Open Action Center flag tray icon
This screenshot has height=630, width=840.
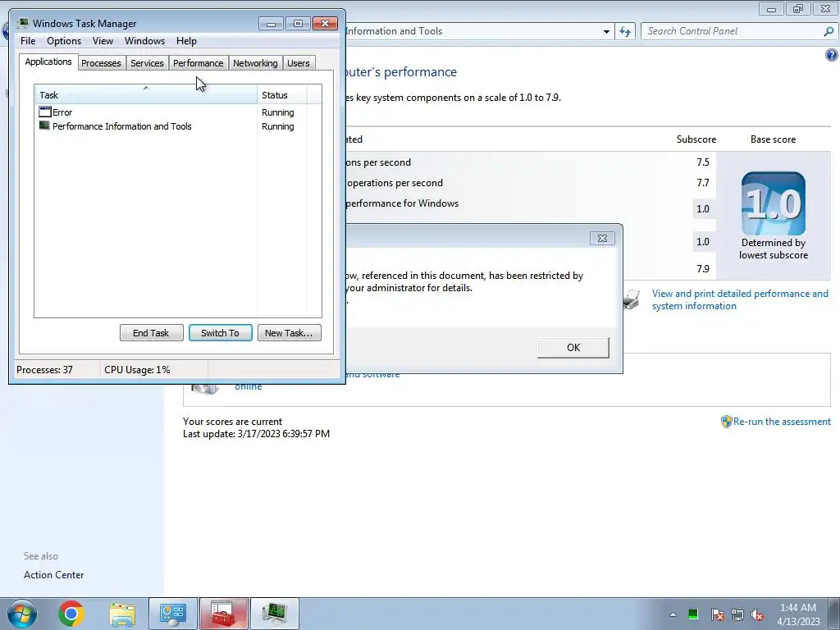coord(717,614)
